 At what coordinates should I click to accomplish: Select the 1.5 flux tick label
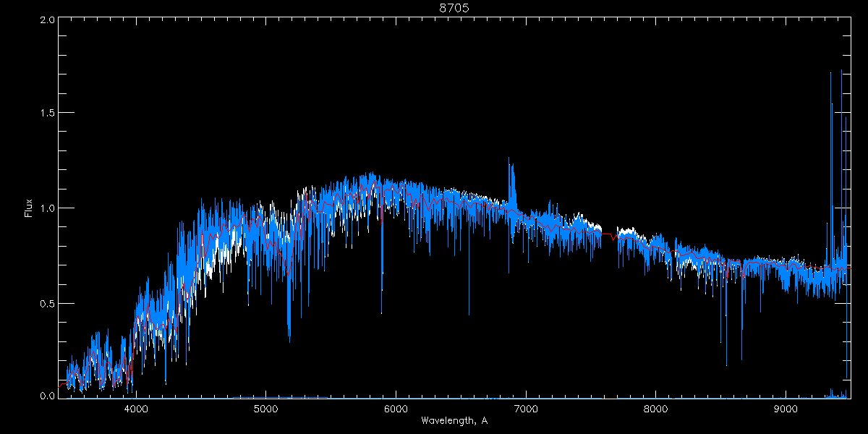tap(48, 114)
